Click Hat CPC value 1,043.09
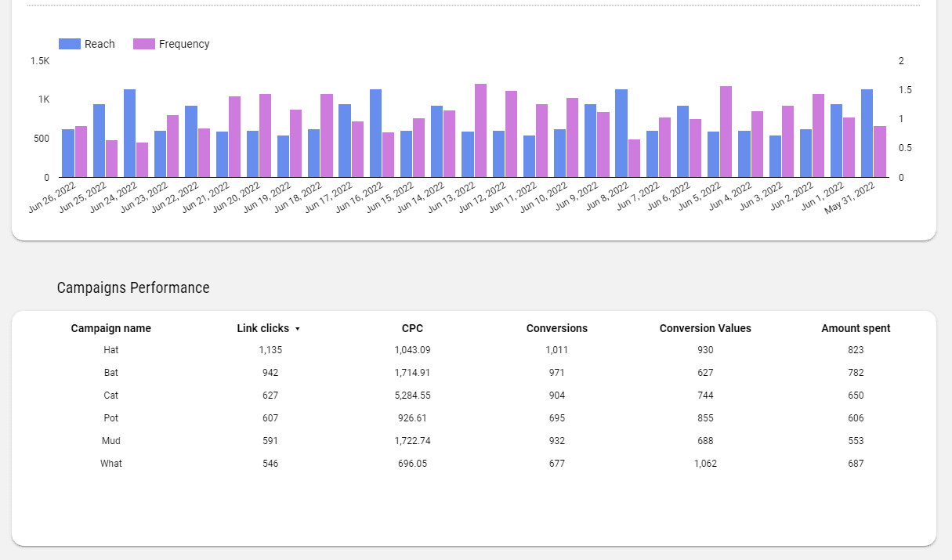The height and width of the screenshot is (560, 952). 413,350
